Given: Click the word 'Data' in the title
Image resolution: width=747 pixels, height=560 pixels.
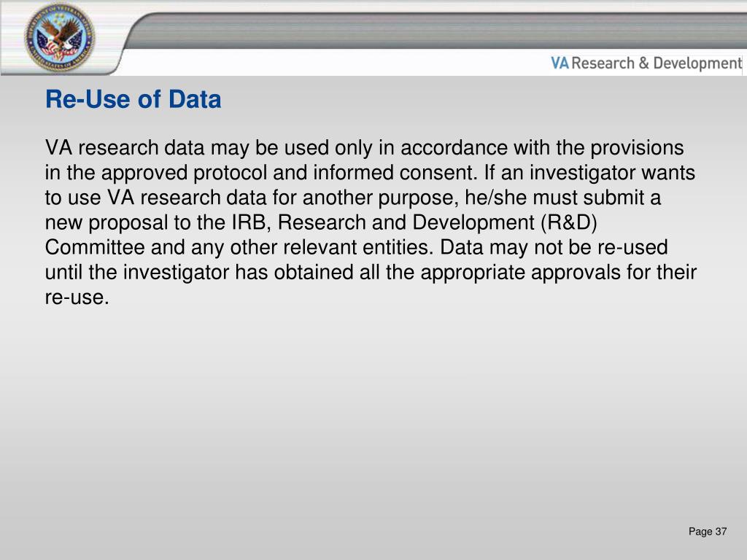Looking at the screenshot, I should coord(195,99).
